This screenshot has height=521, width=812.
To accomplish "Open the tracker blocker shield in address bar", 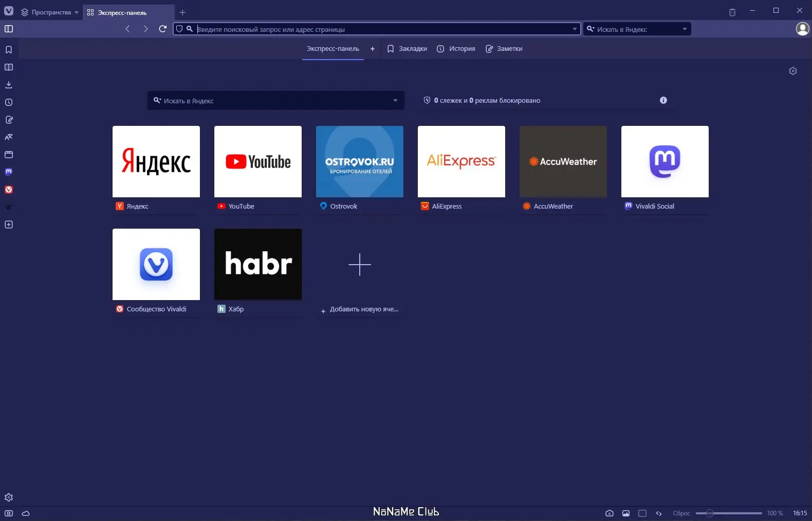I will click(x=179, y=29).
